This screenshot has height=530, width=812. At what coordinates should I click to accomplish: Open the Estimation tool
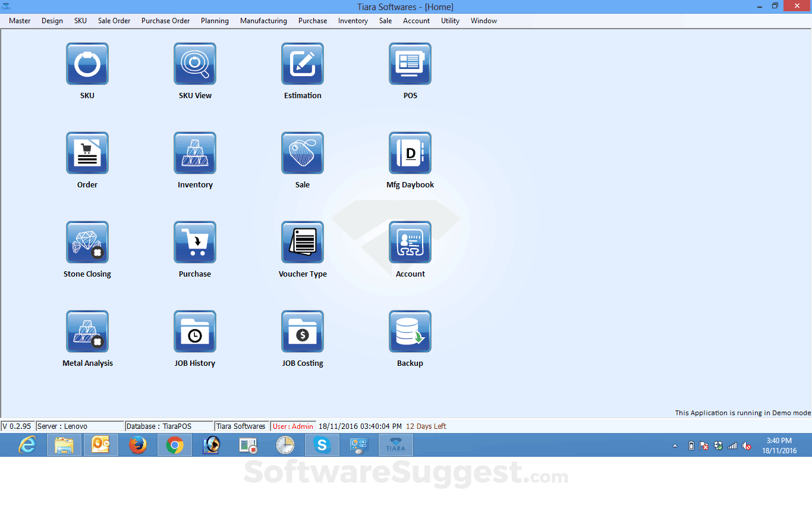click(x=303, y=64)
